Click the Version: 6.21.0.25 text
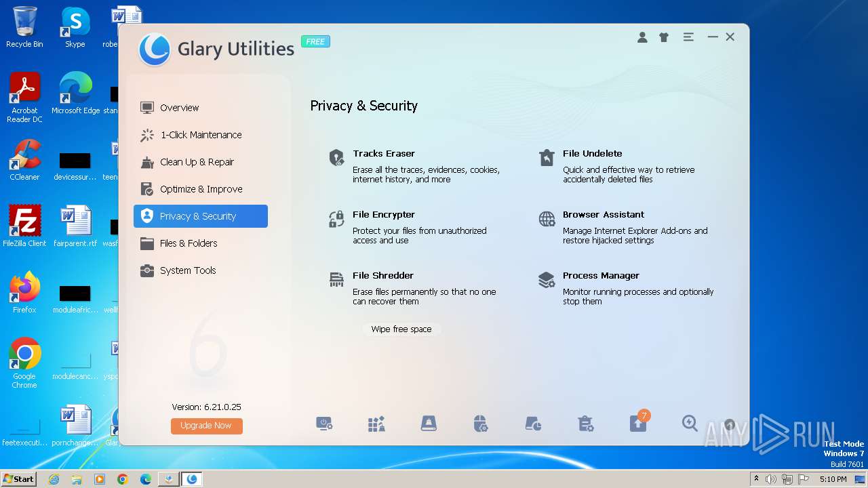Screen dimensions: 868x488 coord(206,407)
